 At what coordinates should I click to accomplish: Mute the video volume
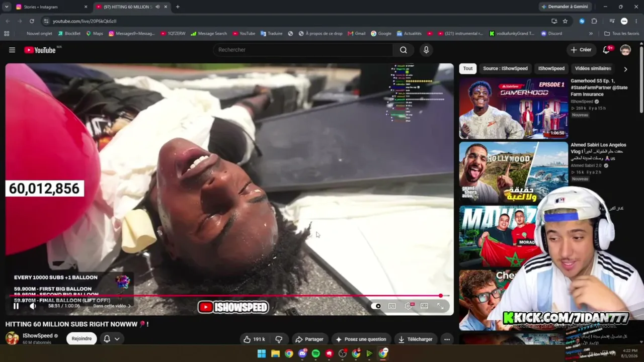click(33, 306)
